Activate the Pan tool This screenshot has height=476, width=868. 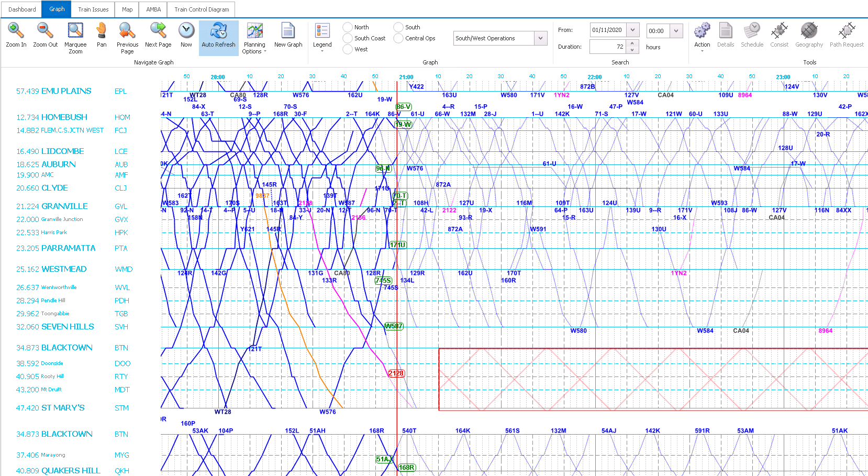coord(101,36)
